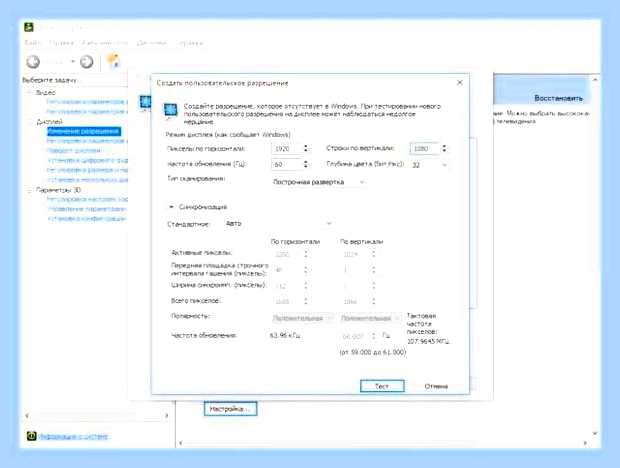
Task: Click the Восстановить button in main window
Action: 558,98
